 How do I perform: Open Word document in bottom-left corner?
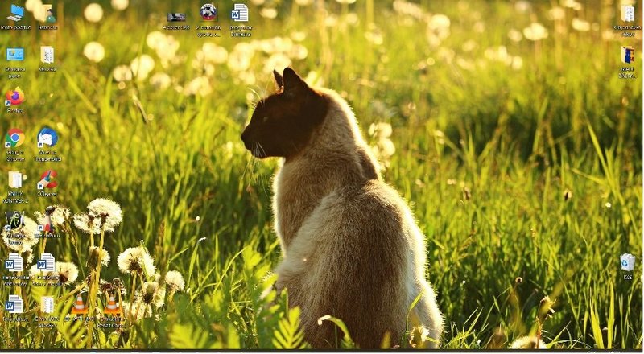14,305
